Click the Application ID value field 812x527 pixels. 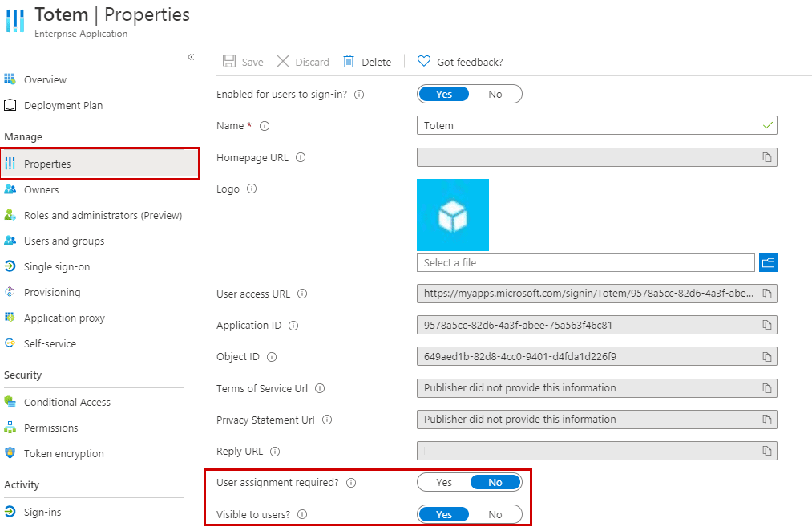(x=596, y=325)
